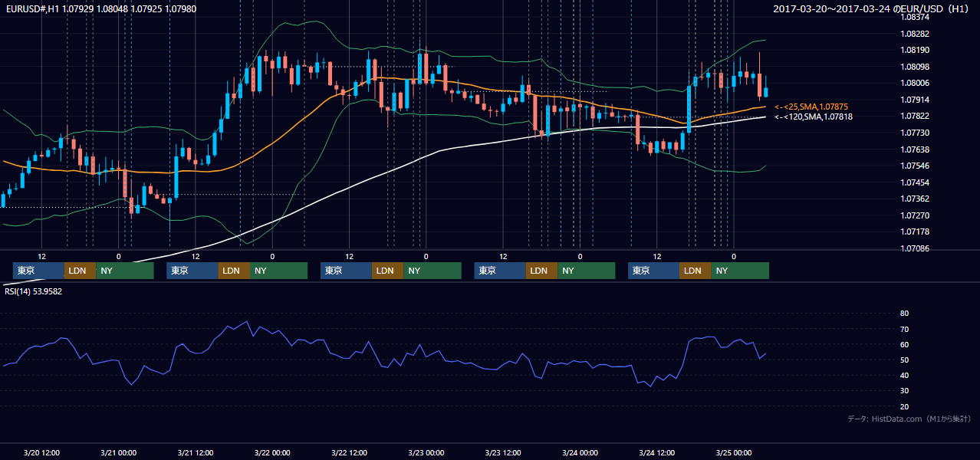Click the 1.08282 price axis label
This screenshot has width=980, height=460.
[x=915, y=34]
